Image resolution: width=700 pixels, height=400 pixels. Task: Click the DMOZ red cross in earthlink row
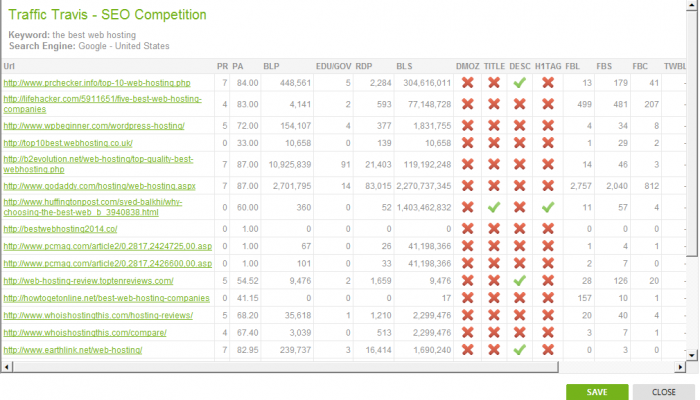(467, 350)
